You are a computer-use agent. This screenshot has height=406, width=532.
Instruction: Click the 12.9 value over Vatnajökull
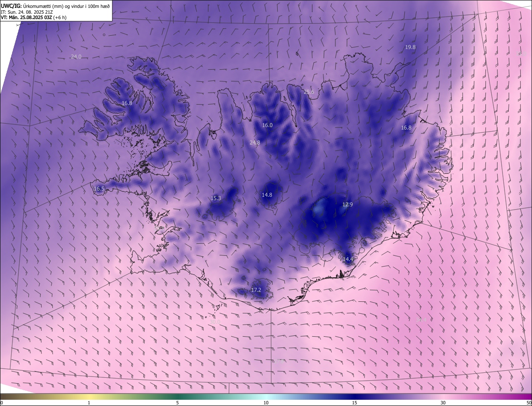347,204
